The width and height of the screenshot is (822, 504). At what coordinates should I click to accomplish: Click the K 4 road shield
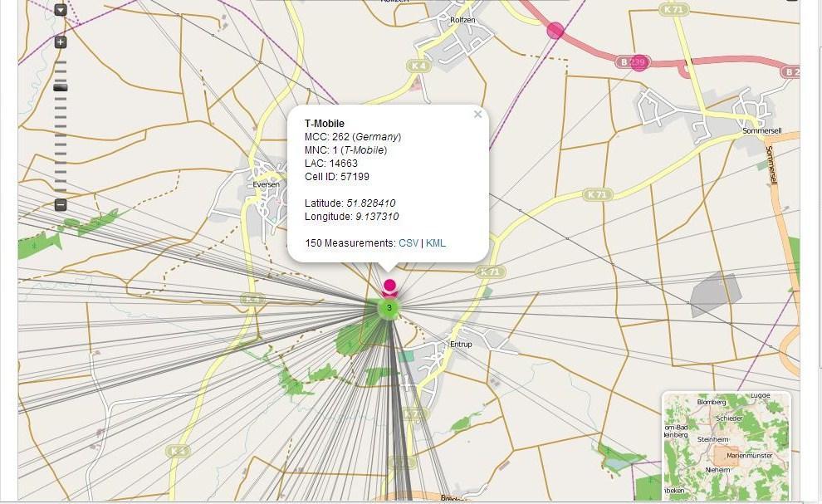point(418,66)
